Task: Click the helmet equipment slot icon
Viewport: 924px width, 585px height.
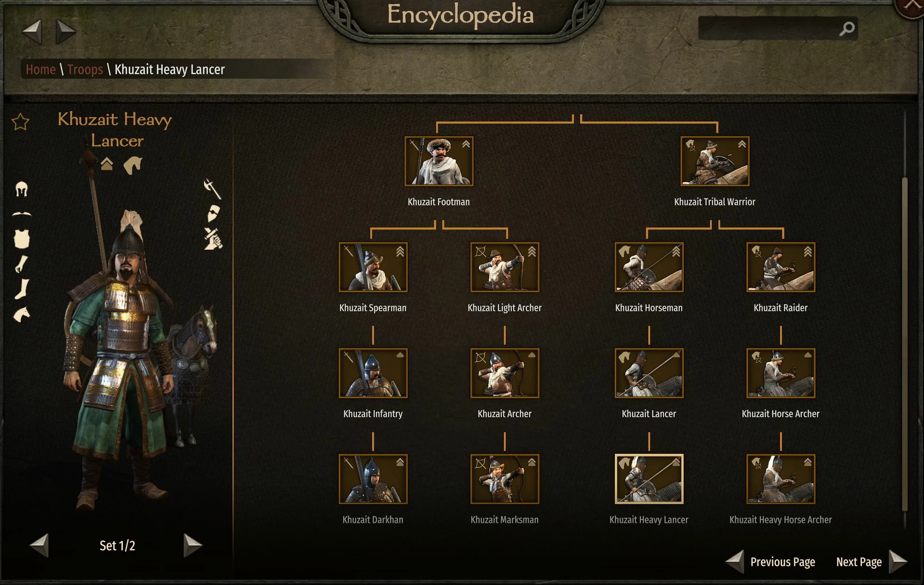Action: [x=22, y=190]
